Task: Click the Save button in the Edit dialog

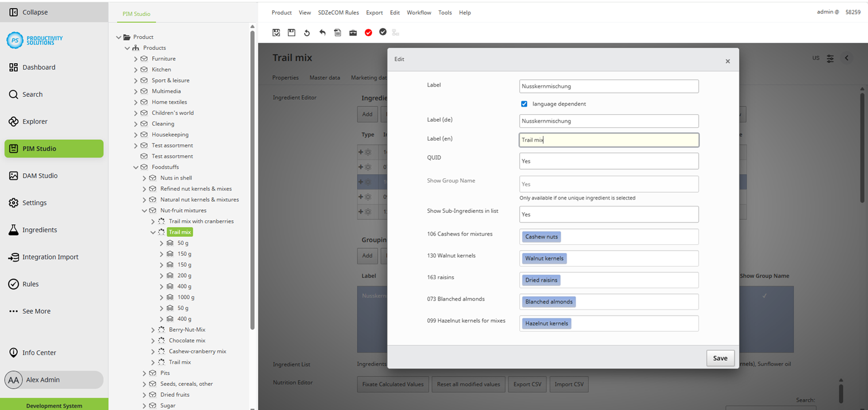Action: (x=720, y=357)
